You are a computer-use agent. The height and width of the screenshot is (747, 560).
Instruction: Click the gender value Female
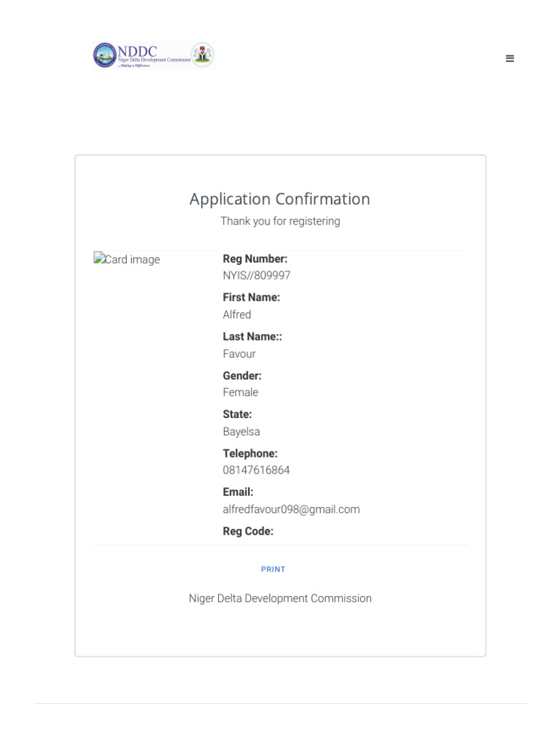tap(241, 392)
